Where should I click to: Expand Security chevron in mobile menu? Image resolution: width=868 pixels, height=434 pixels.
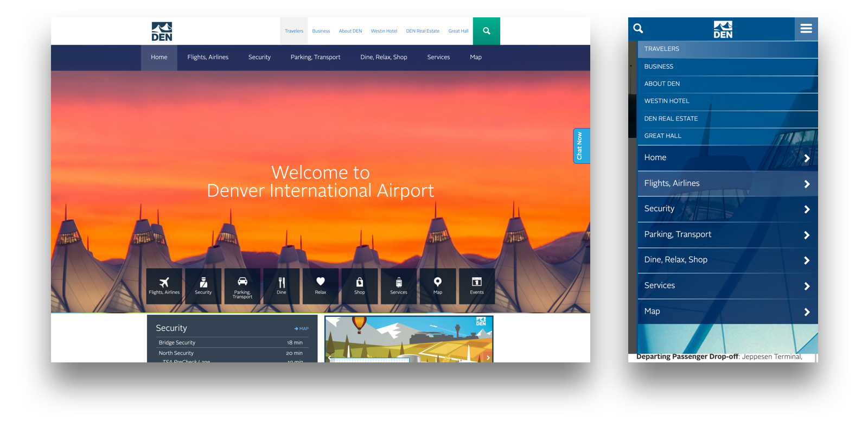tap(807, 209)
